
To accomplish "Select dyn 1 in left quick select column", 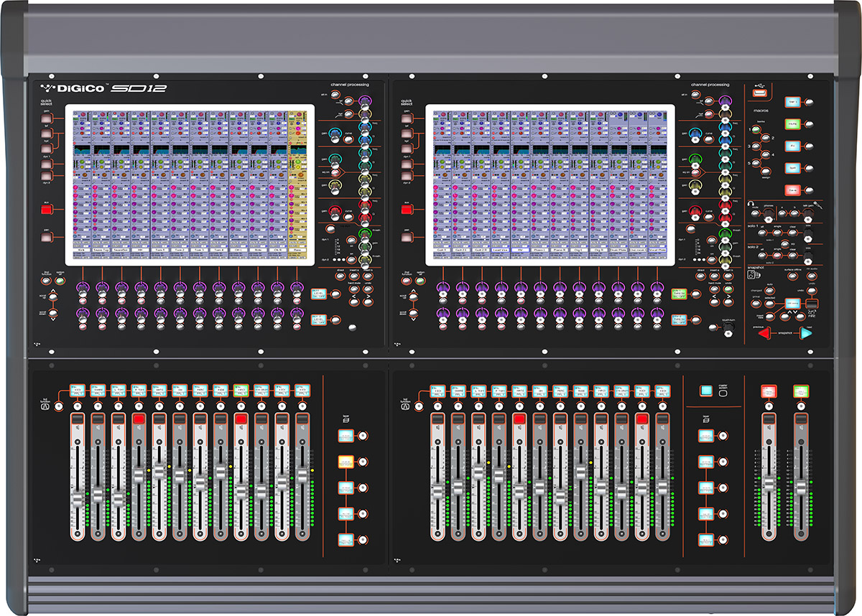I will pos(46,164).
